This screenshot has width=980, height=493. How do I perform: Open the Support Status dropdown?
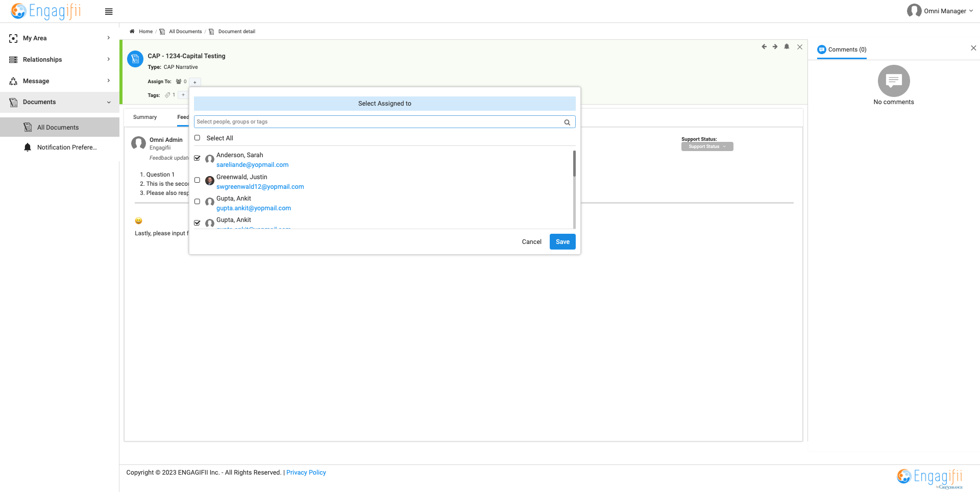pos(707,146)
